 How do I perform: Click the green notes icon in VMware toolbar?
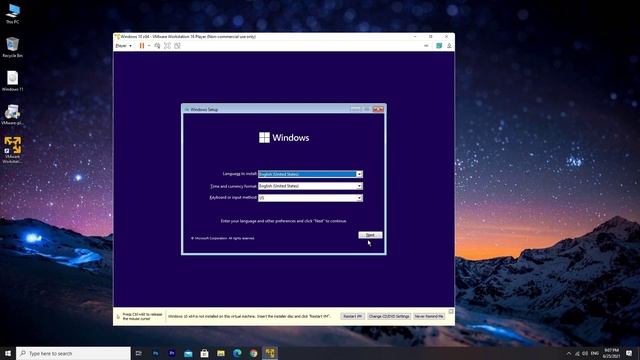pyautogui.click(x=439, y=46)
